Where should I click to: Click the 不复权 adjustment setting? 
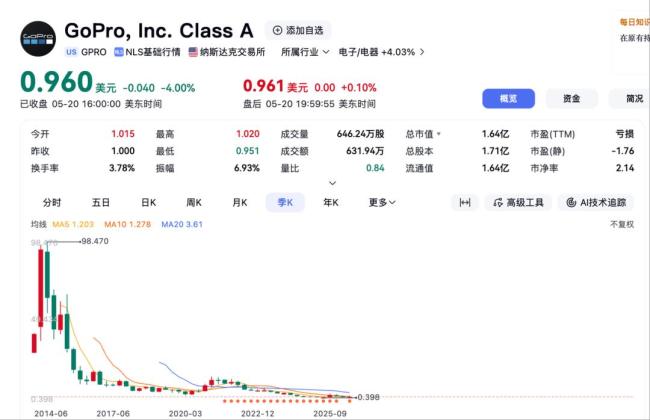622,224
